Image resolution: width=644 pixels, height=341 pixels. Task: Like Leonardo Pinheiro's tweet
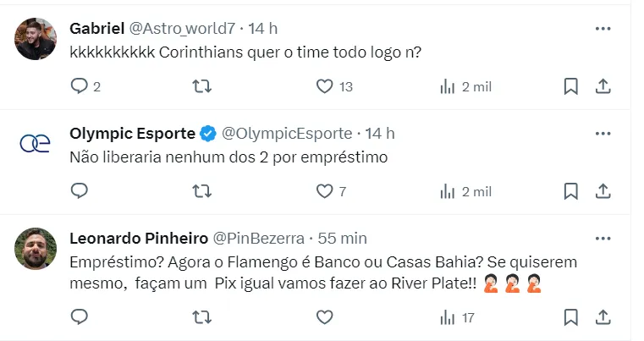pos(325,317)
